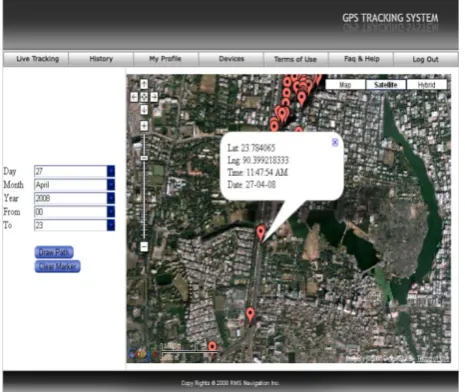The image size is (465, 392).
Task: Open the History page
Action: pyautogui.click(x=101, y=59)
